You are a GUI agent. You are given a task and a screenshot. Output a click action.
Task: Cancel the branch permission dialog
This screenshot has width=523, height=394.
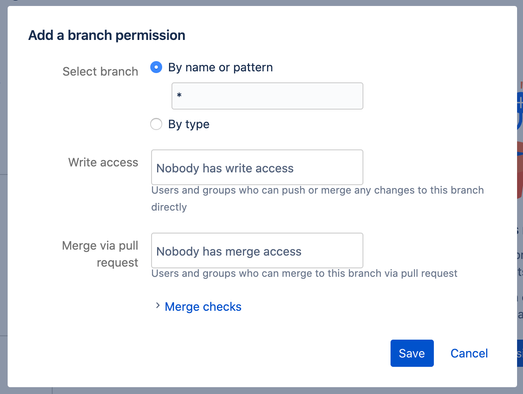[469, 353]
